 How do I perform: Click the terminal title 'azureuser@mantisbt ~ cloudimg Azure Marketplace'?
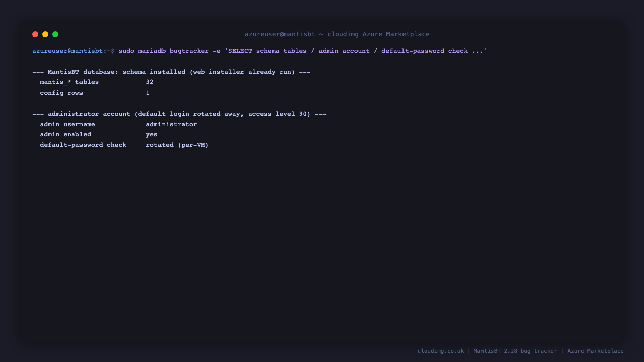[337, 34]
